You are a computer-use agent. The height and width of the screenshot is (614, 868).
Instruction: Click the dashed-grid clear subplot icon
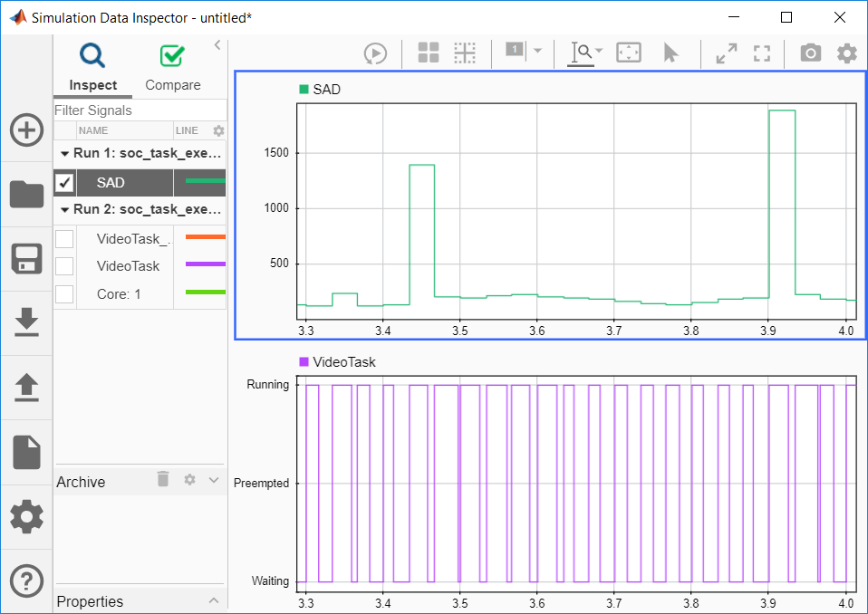tap(465, 53)
